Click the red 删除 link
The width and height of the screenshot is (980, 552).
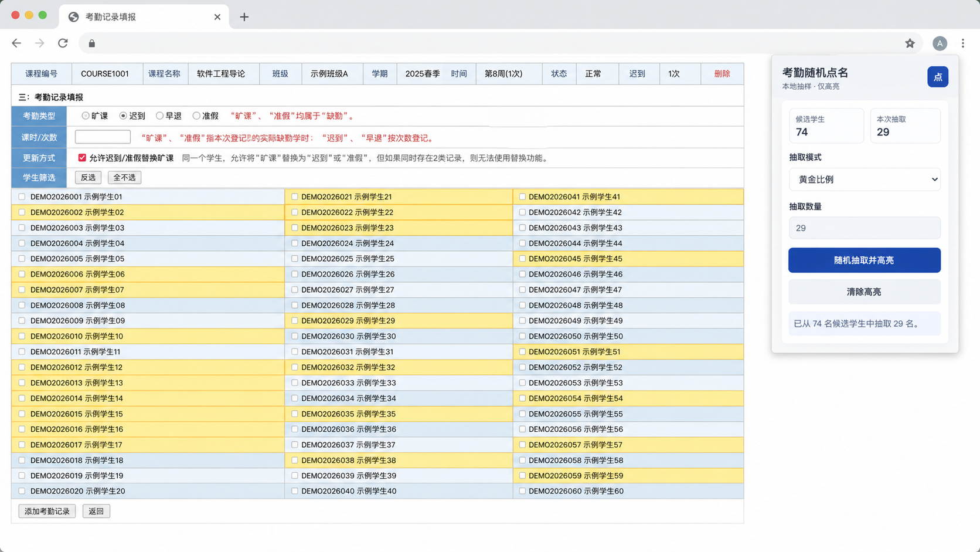722,74
